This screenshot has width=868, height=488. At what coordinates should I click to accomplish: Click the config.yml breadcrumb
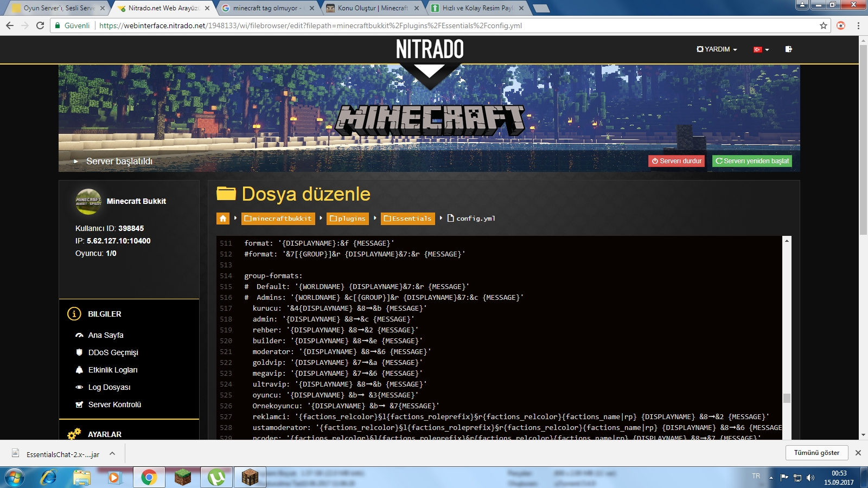pyautogui.click(x=471, y=219)
